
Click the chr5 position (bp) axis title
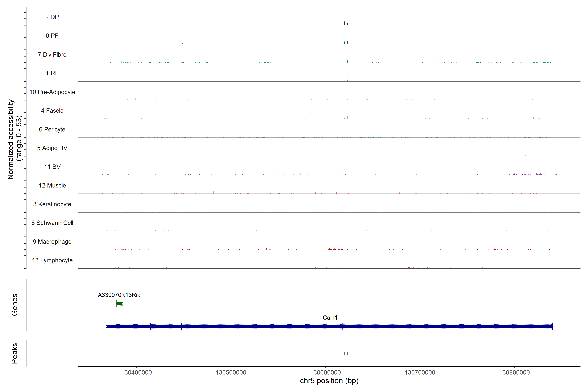click(x=329, y=381)
